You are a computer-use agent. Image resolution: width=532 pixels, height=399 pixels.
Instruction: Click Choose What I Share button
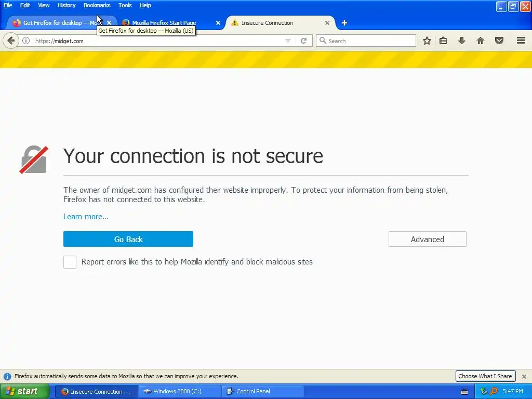(485, 376)
